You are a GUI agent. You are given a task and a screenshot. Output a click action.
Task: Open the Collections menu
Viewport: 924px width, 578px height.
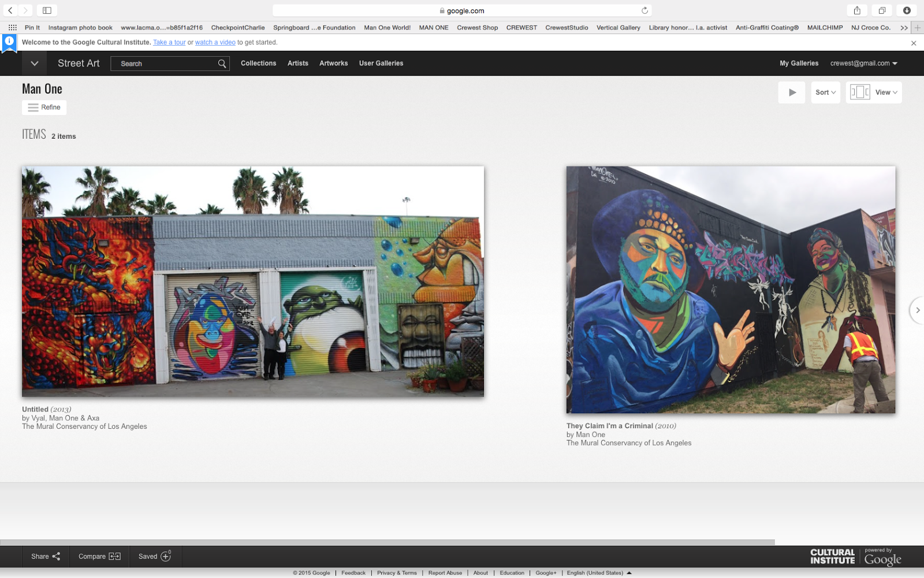[258, 64]
